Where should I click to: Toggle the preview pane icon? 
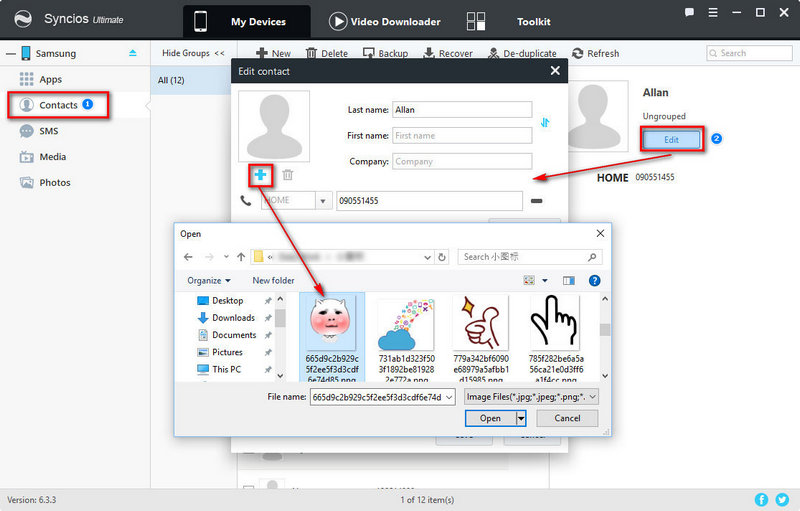point(568,280)
